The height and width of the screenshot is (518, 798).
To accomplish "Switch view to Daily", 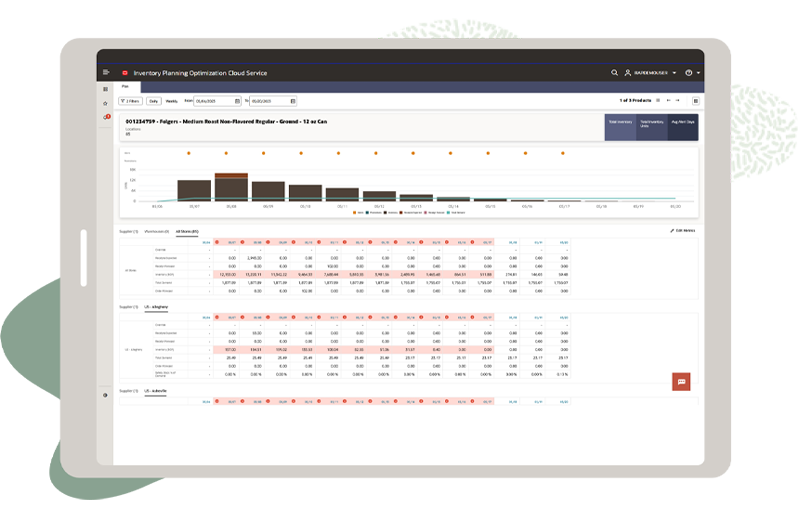I will click(154, 101).
